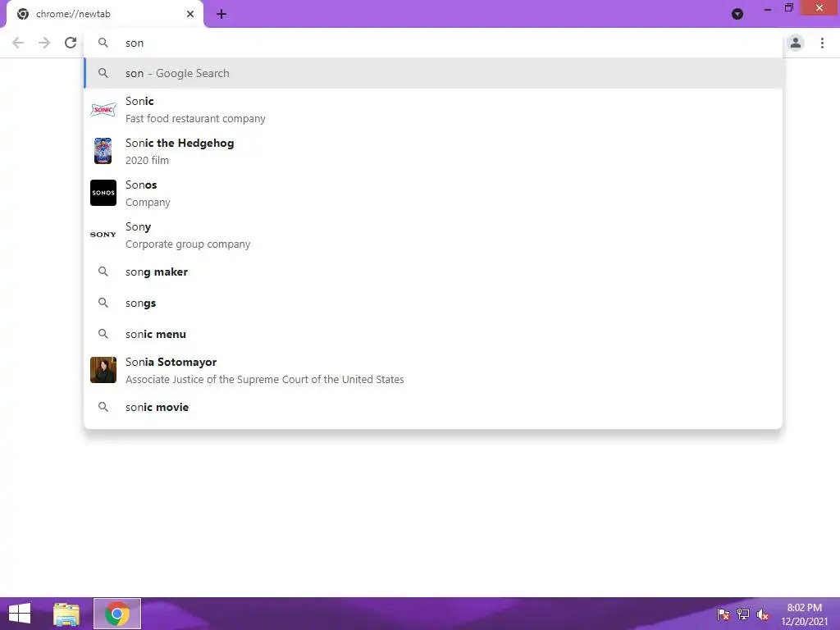Screen dimensions: 840x630
Task: Restore down the Chrome window
Action: click(788, 8)
